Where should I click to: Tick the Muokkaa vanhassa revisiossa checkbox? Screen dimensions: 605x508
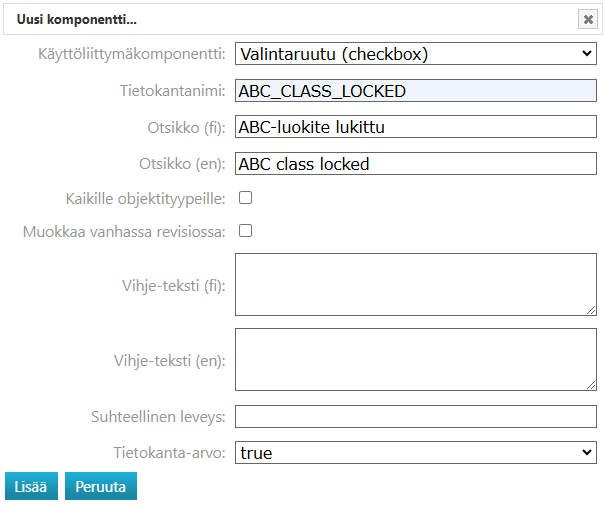245,231
